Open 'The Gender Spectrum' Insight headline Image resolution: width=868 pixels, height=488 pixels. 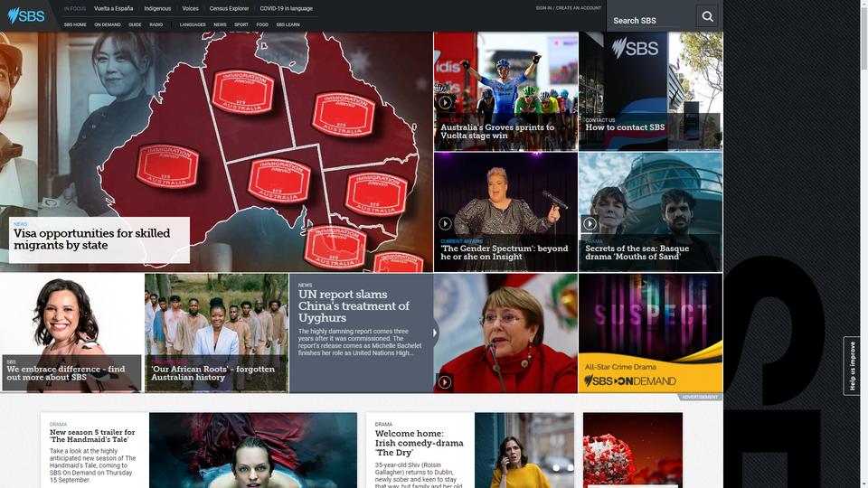504,252
